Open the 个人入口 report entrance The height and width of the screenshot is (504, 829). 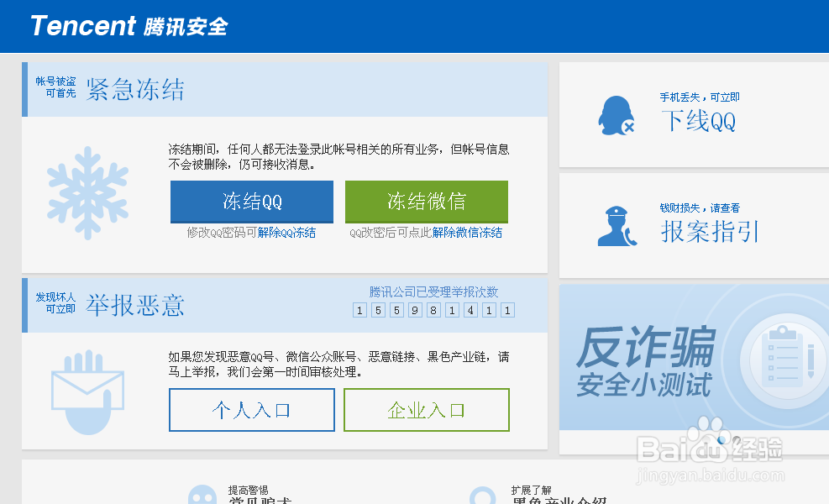252,410
